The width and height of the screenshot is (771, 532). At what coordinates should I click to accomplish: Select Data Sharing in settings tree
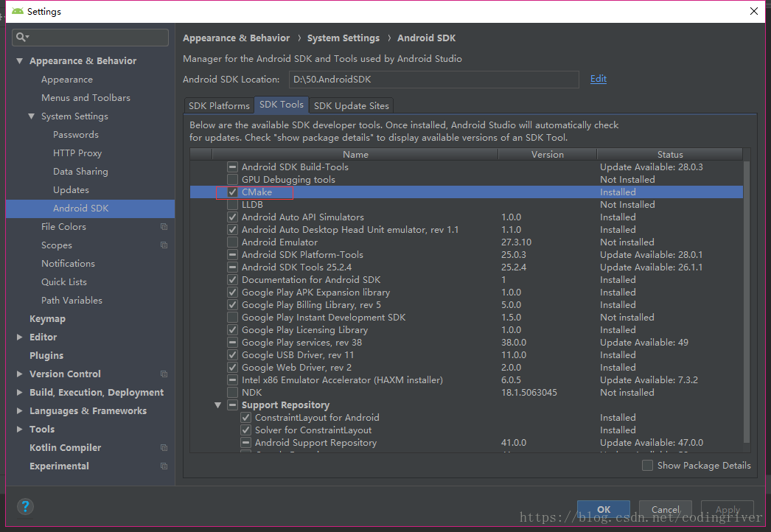tap(80, 172)
